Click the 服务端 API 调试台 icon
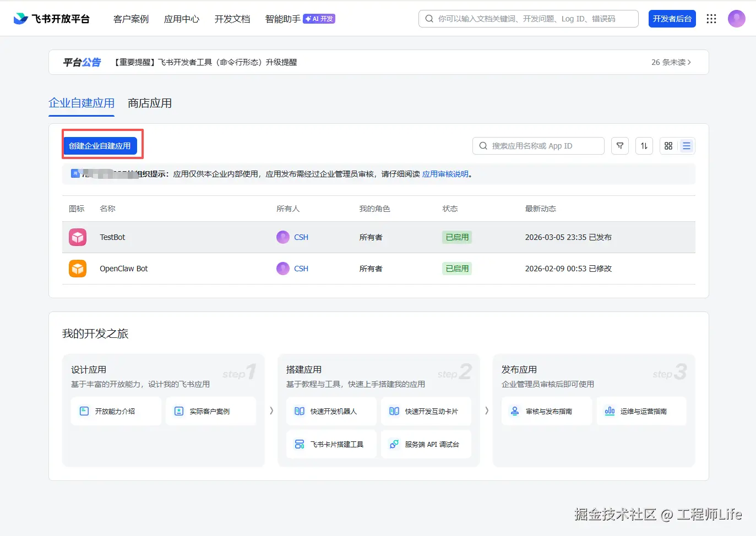Image resolution: width=756 pixels, height=536 pixels. tap(394, 444)
